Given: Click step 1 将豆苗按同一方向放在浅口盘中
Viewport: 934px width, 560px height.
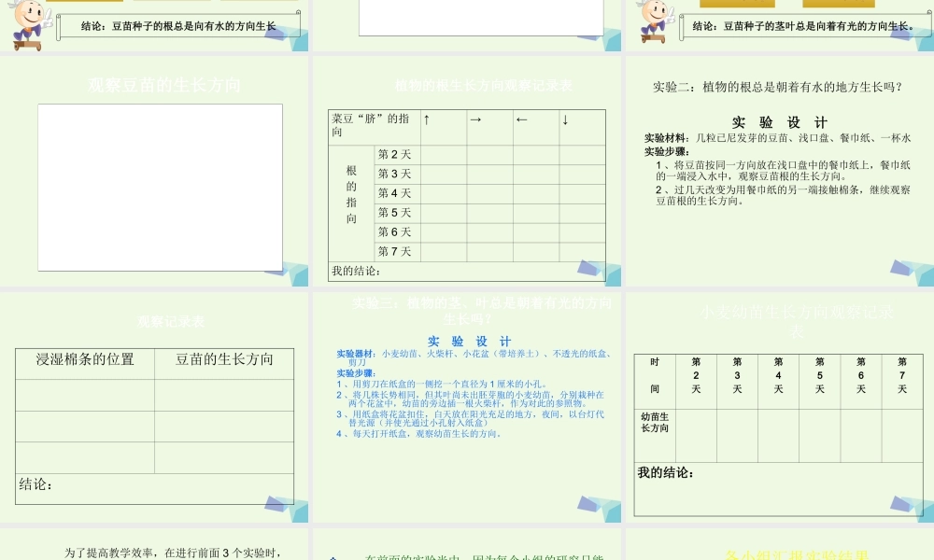Looking at the screenshot, I should (783, 170).
